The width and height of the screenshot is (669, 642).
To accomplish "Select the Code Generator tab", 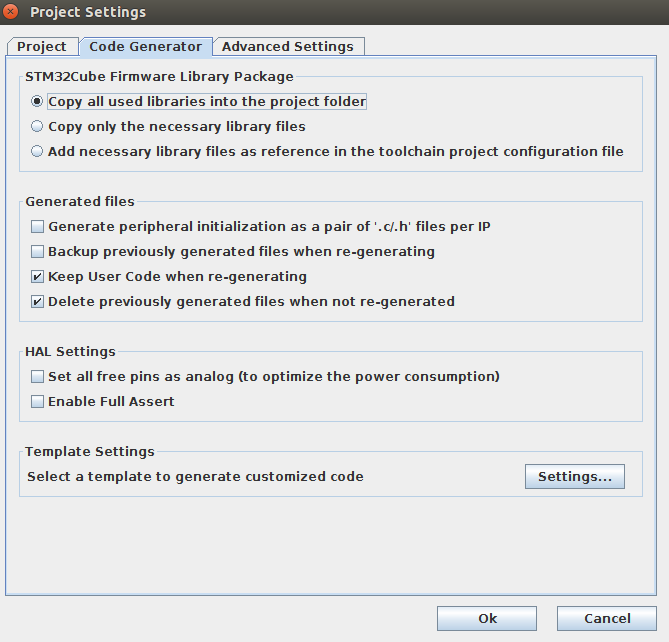I will 145,47.
